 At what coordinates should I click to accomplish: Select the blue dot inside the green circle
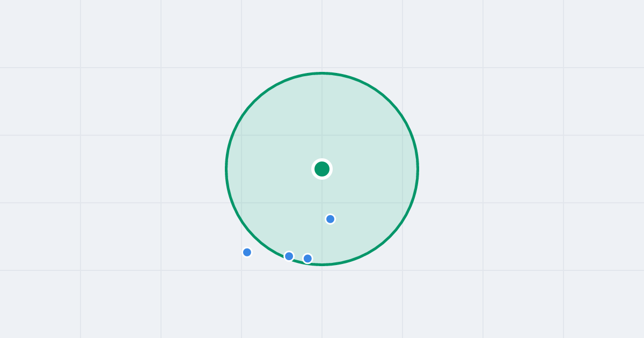point(331,219)
